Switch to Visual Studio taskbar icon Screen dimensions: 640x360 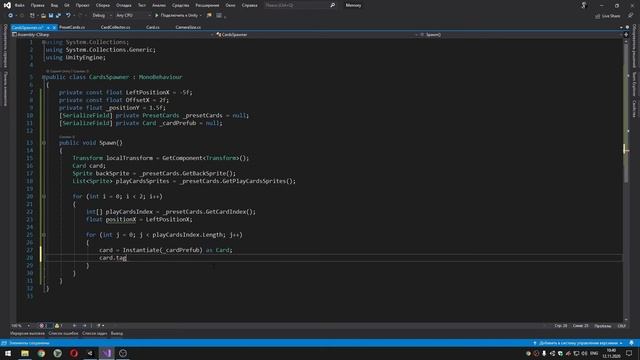click(107, 353)
